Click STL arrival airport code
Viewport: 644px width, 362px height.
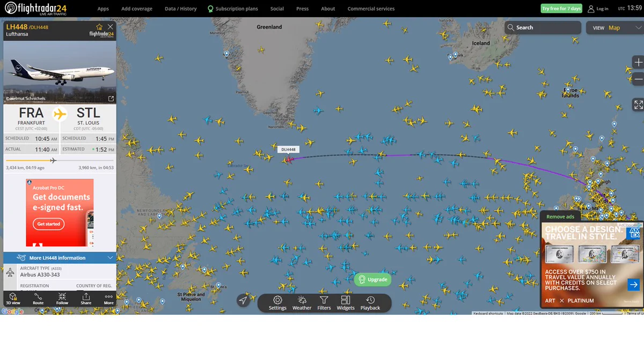[x=88, y=113]
